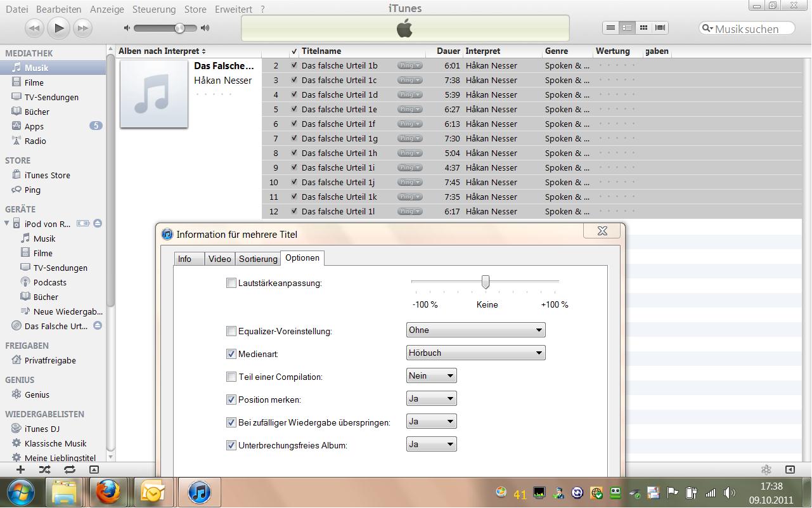This screenshot has width=812, height=508.
Task: Click the next track forward button
Action: tap(82, 28)
